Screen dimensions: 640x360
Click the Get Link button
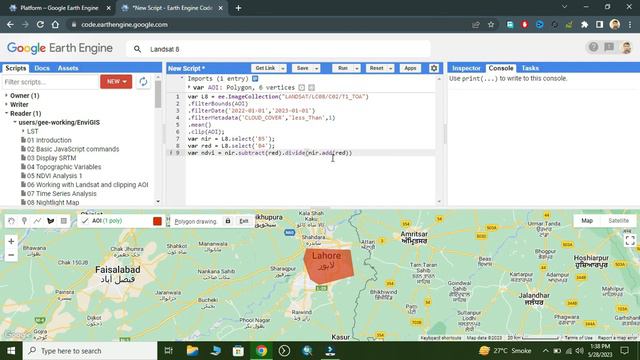265,68
